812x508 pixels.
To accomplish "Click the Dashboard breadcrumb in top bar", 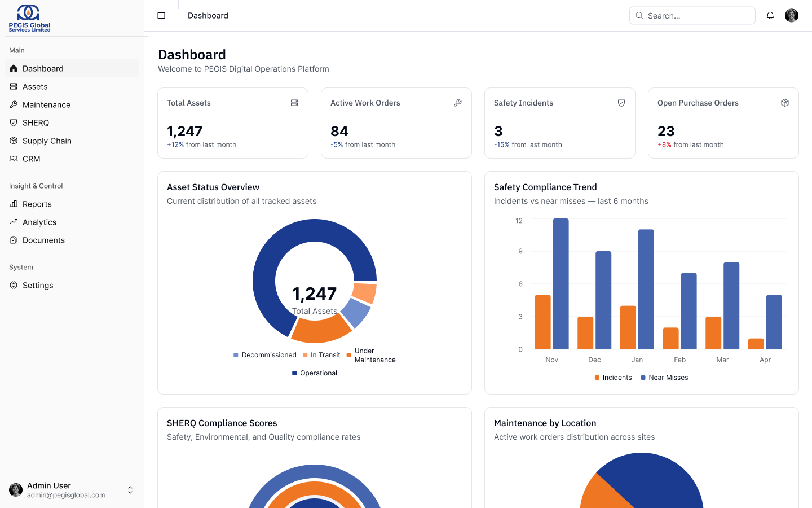I will click(208, 16).
